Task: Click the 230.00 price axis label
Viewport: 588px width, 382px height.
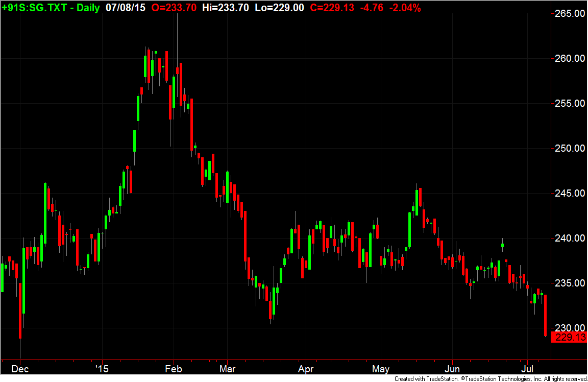Action: click(570, 327)
